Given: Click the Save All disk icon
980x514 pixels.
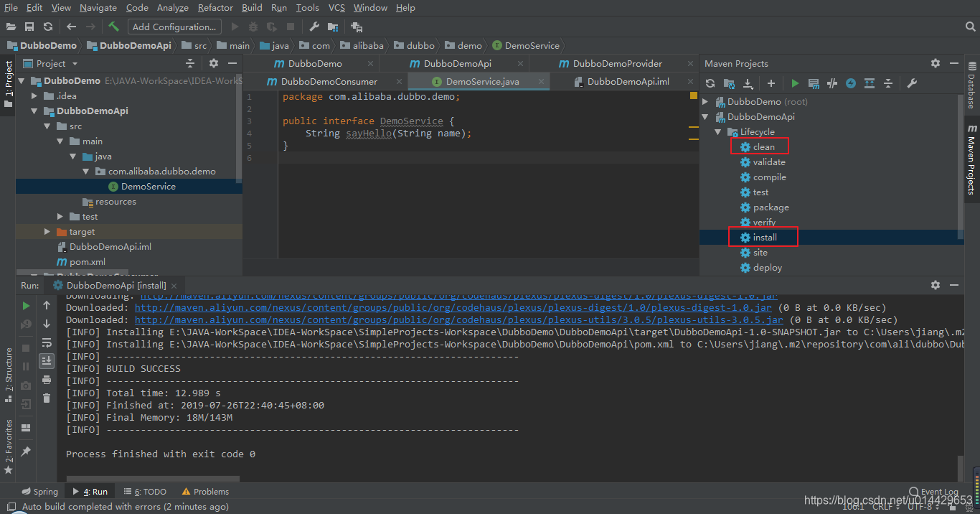Looking at the screenshot, I should click(x=29, y=27).
